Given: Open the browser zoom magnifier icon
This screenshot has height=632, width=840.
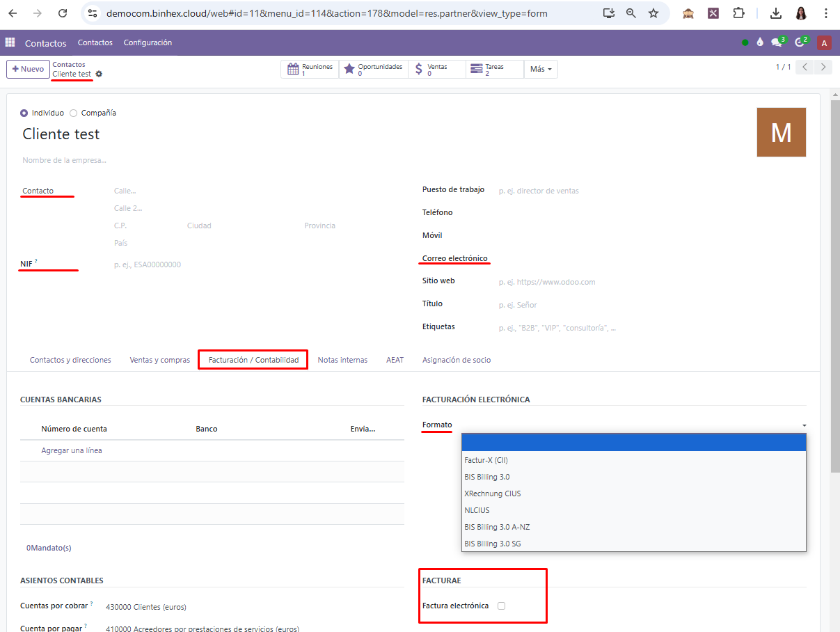Looking at the screenshot, I should coord(631,13).
